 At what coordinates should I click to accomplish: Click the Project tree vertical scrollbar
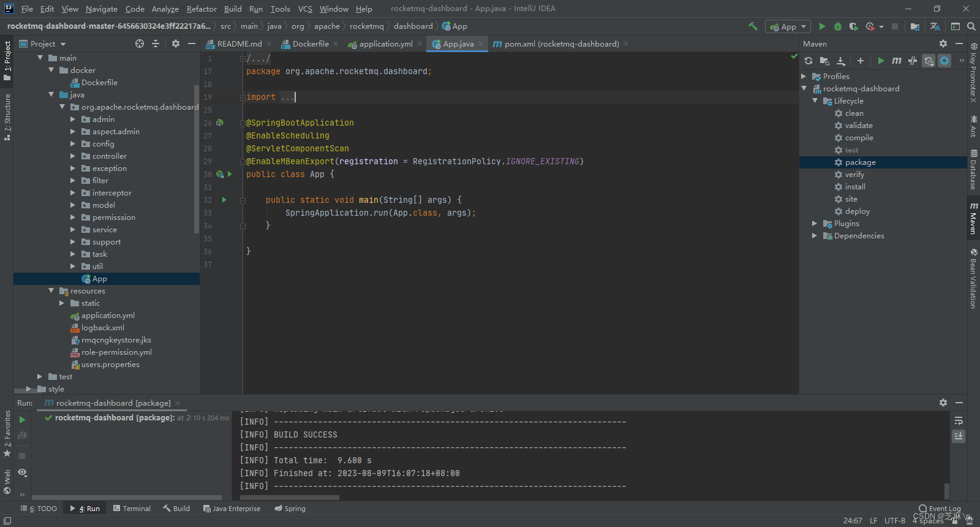click(196, 159)
